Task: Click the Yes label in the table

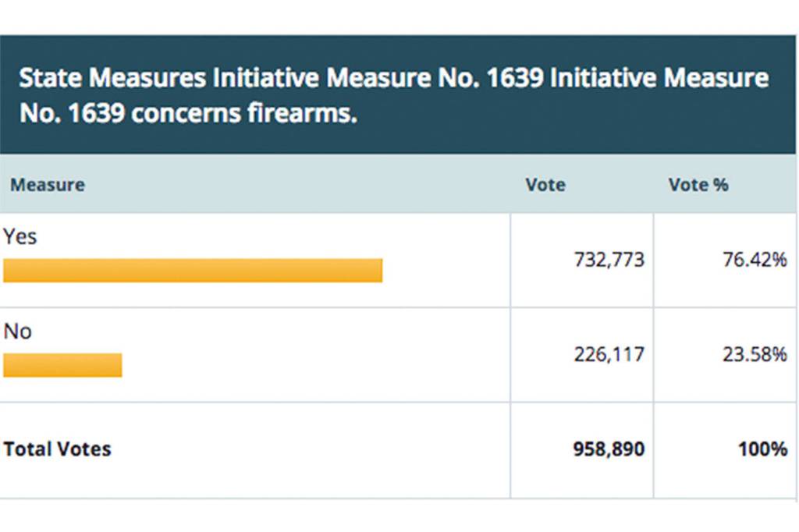Action: coord(20,236)
